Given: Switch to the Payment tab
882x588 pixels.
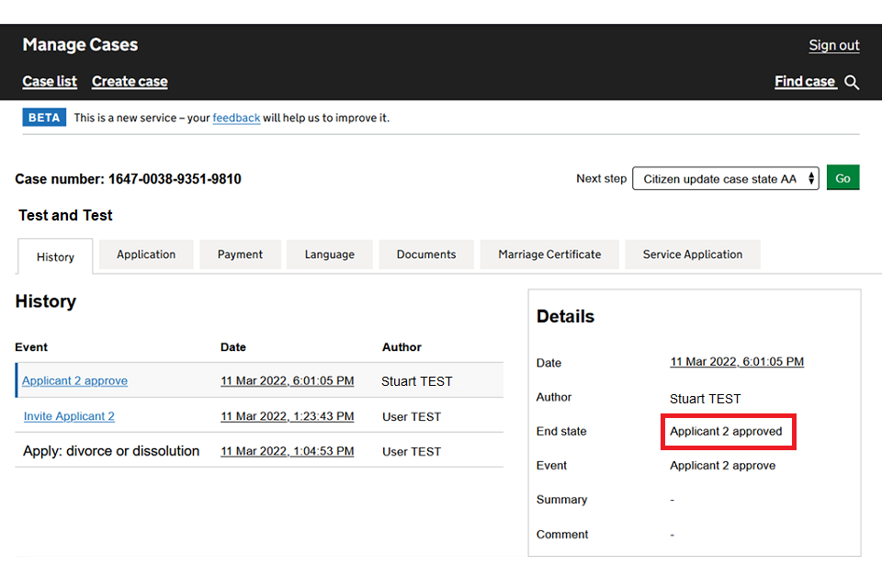Looking at the screenshot, I should [x=240, y=254].
